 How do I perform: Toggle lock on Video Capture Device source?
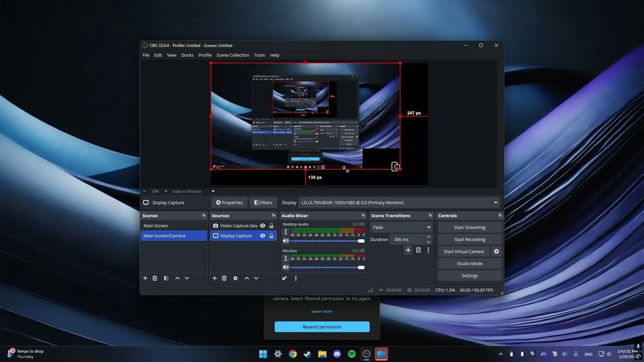[x=271, y=226]
